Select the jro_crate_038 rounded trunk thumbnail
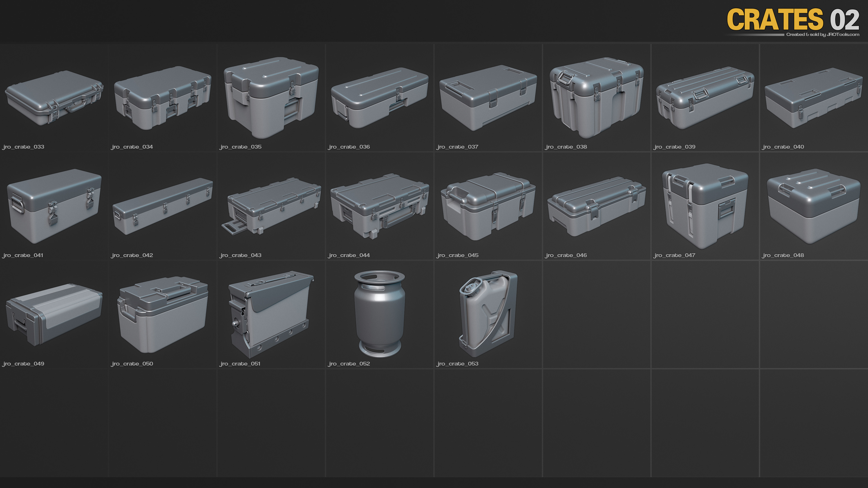Viewport: 868px width, 488px height. pyautogui.click(x=597, y=98)
